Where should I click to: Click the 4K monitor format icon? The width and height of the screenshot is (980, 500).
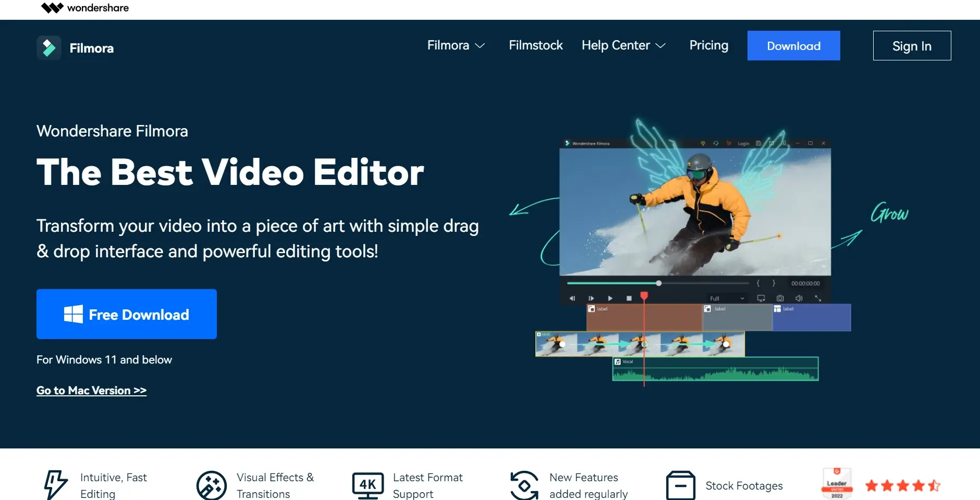pyautogui.click(x=368, y=485)
